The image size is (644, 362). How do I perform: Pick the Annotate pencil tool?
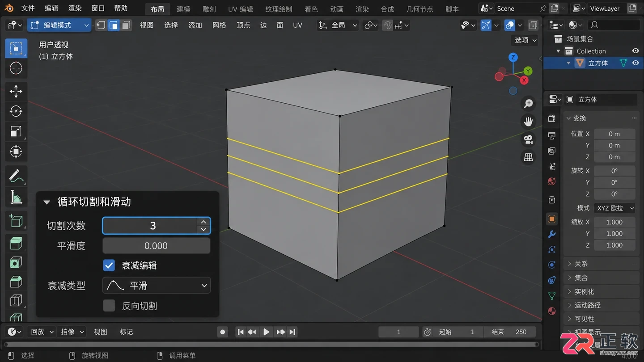tap(16, 176)
